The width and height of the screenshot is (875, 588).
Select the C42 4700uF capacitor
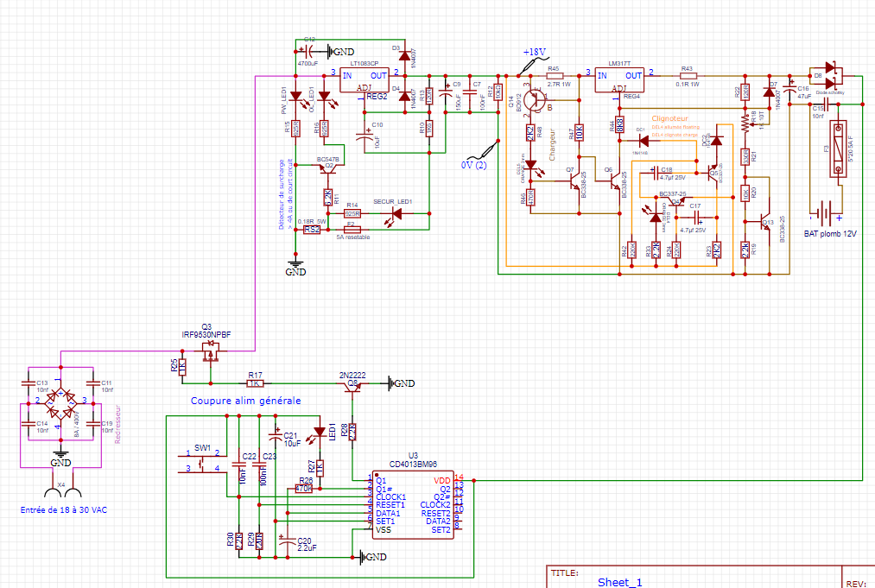coord(308,51)
